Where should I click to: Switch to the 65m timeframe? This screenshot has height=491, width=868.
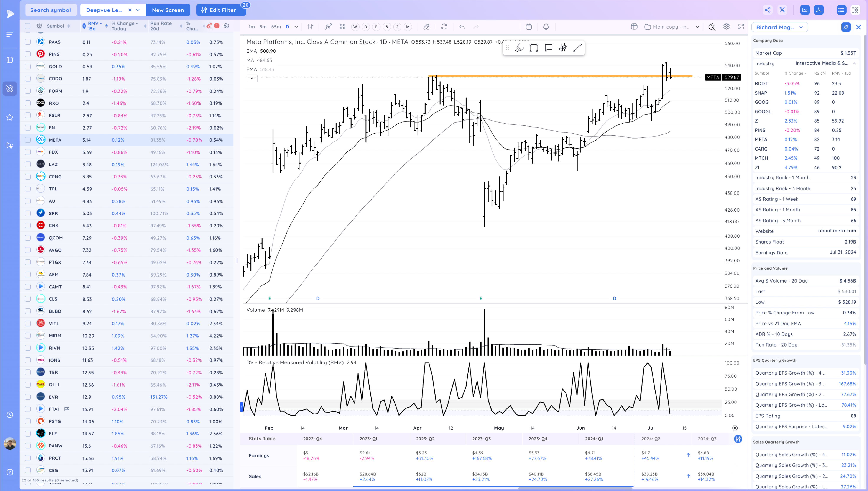276,27
